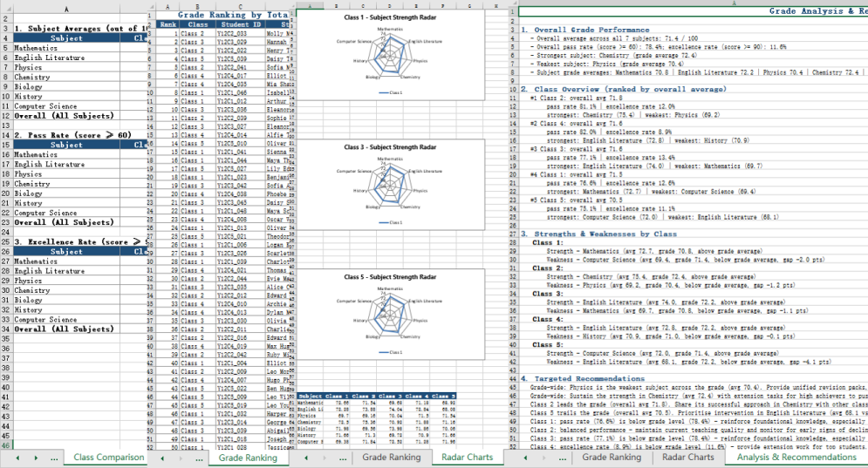This screenshot has width=868, height=468.
Task: Click the 'Subject' header cell in row 26
Action: [x=66, y=252]
